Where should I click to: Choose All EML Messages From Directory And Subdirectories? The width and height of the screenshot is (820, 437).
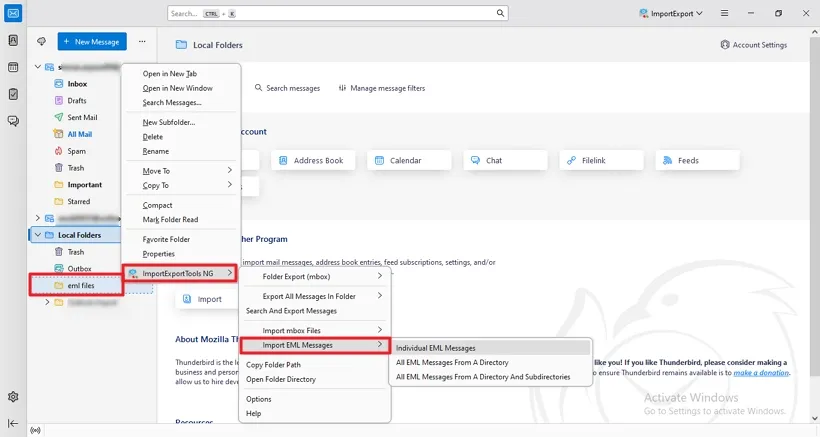tap(491, 377)
